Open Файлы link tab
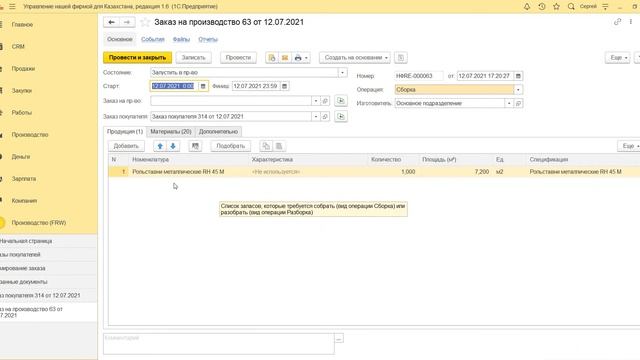 tap(181, 39)
